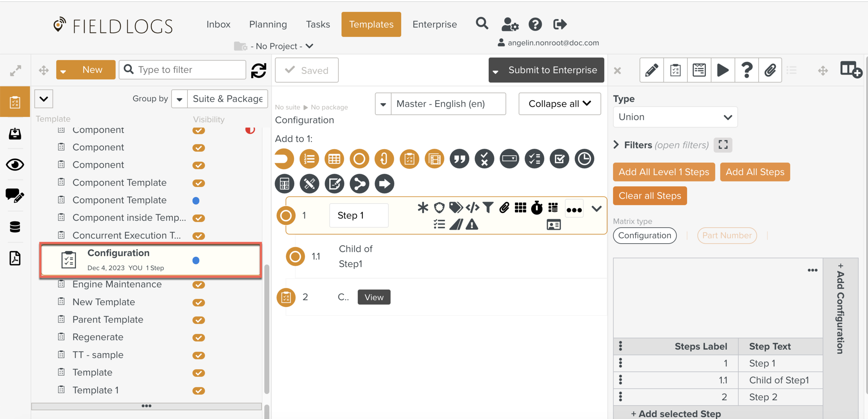Click the asterisk mandatory icon on Step 1
The width and height of the screenshot is (868, 419).
[423, 208]
